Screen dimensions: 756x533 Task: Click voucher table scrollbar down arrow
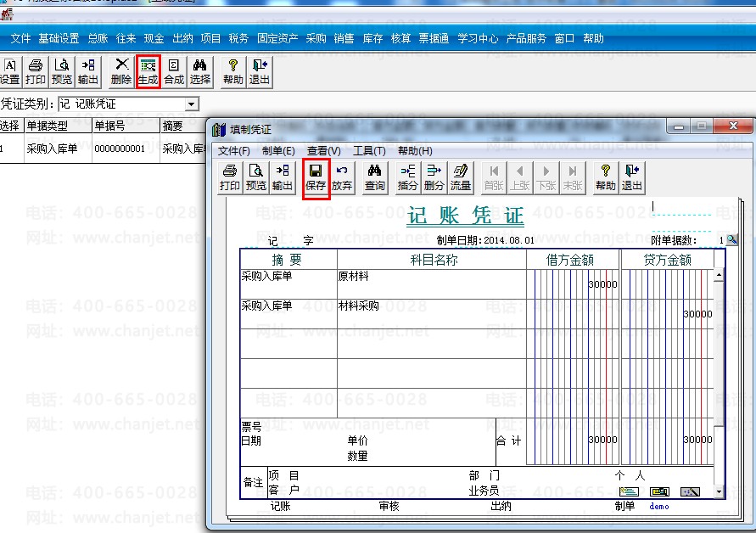(x=720, y=491)
